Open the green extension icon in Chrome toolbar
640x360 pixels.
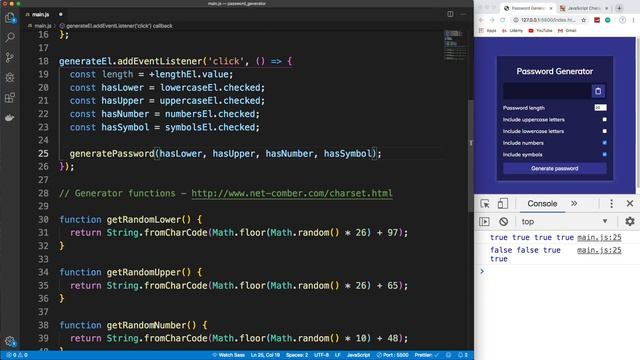608,20
